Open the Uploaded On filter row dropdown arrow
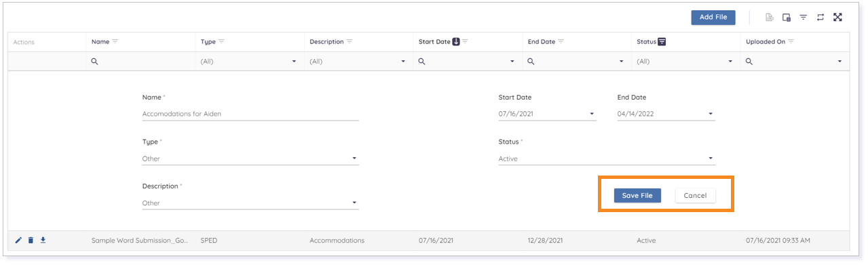This screenshot has height=267, width=868. (840, 62)
